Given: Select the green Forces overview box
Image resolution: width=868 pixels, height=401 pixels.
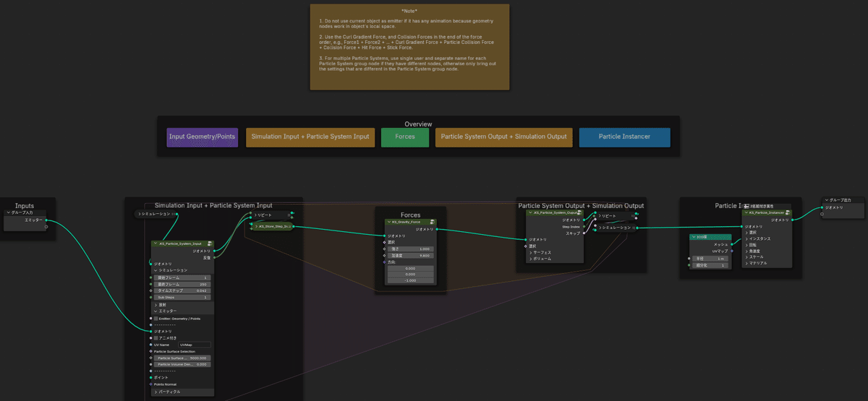Looking at the screenshot, I should pyautogui.click(x=404, y=137).
